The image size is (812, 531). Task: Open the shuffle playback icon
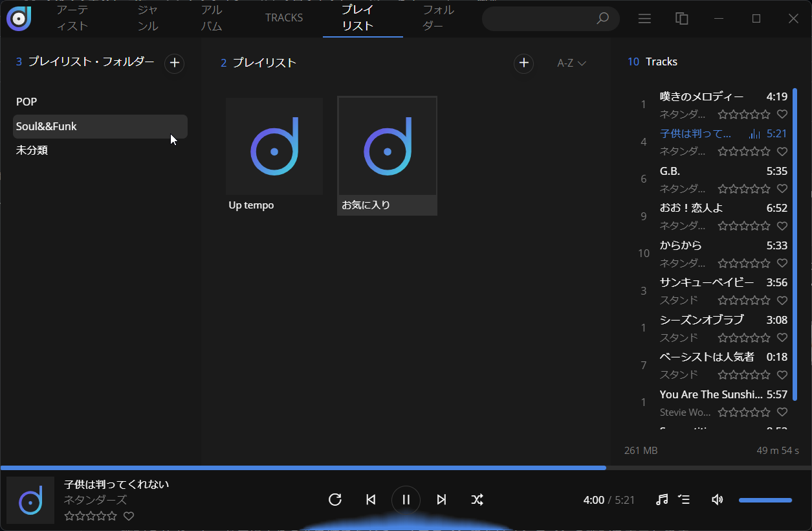click(x=477, y=499)
